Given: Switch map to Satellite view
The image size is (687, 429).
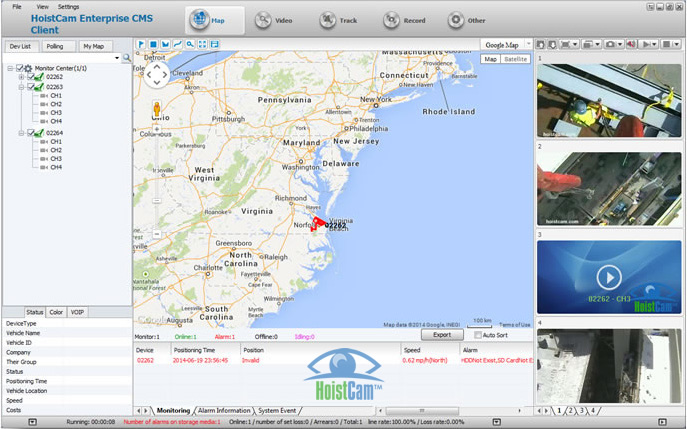Looking at the screenshot, I should pyautogui.click(x=515, y=59).
